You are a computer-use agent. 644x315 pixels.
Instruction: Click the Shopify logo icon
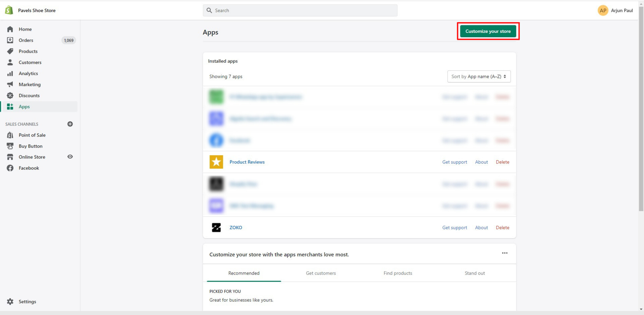point(9,10)
